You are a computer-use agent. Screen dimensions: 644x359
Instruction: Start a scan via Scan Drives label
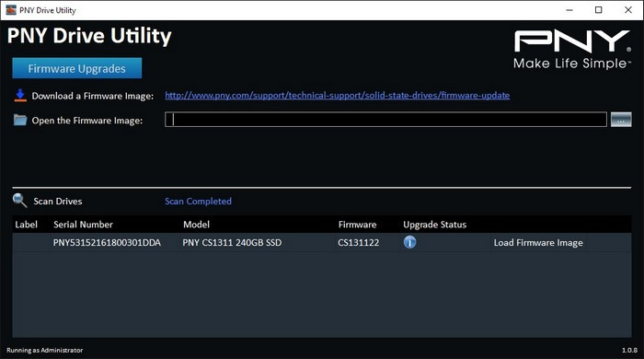point(57,202)
